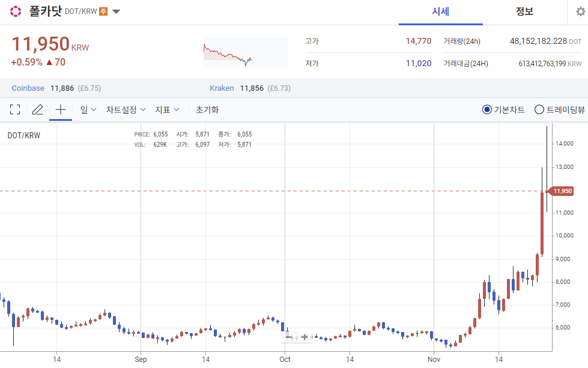This screenshot has width=588, height=368.
Task: Switch to the 시세 tab
Action: (441, 11)
